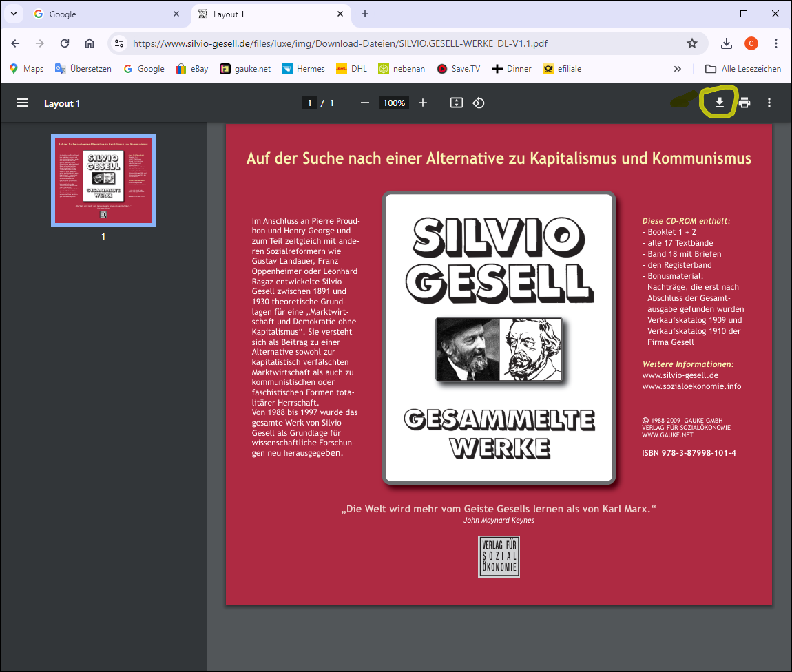Zoom in on the PDF
This screenshot has width=792, height=672.
[x=423, y=103]
